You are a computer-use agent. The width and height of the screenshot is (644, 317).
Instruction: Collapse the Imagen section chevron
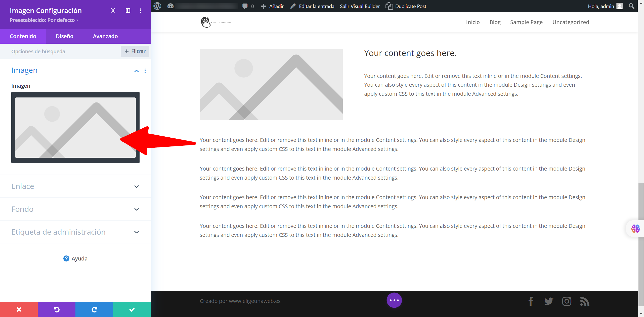coord(137,71)
